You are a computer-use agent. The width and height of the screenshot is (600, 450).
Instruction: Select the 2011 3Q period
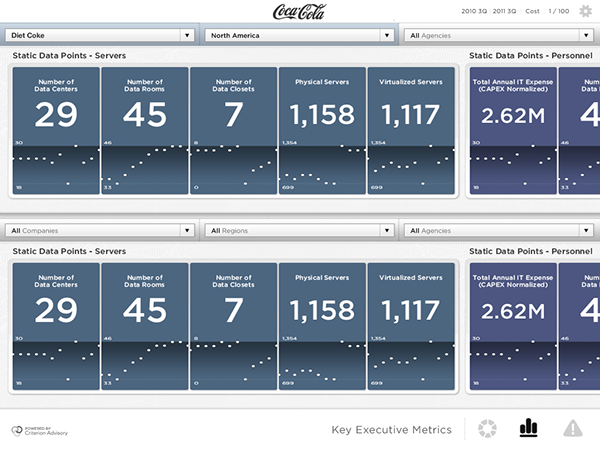click(x=504, y=11)
